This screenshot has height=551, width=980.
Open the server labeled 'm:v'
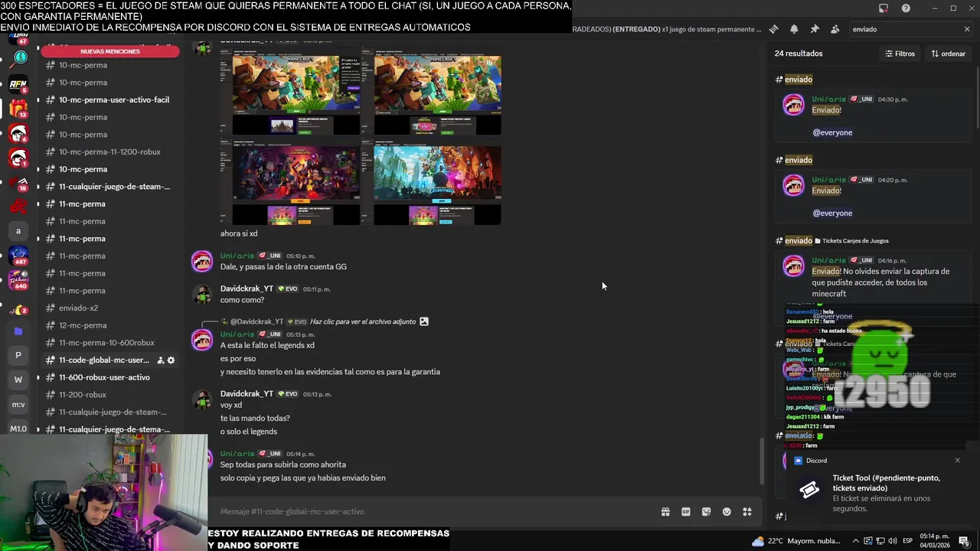(x=18, y=404)
